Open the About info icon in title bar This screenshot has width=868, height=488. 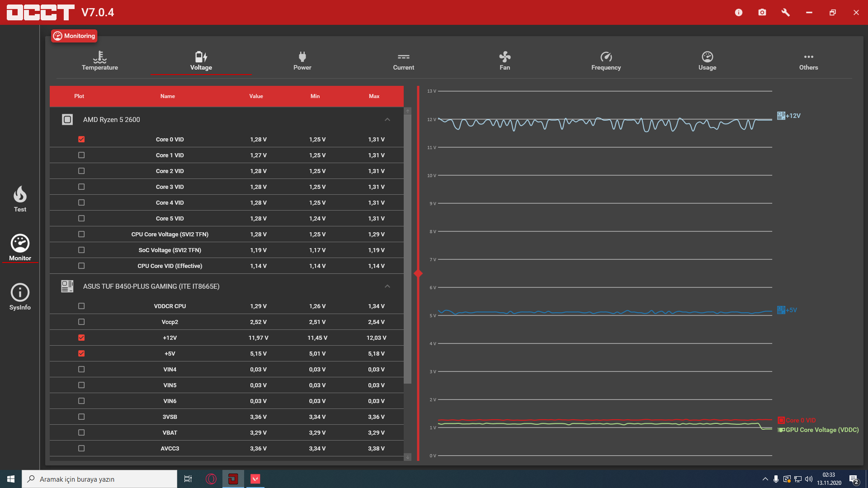tap(739, 13)
